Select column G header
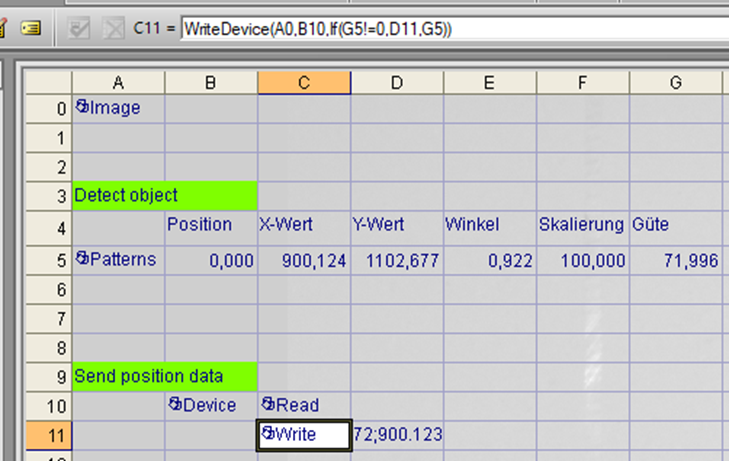 click(x=675, y=82)
